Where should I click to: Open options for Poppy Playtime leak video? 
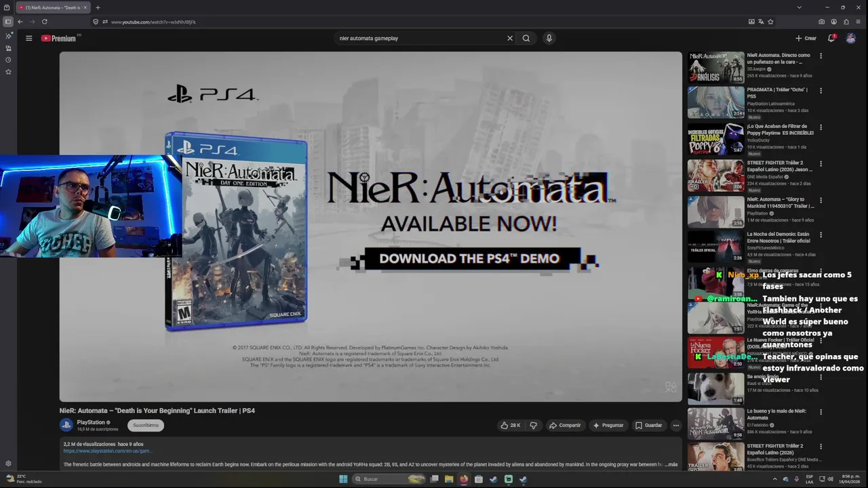(821, 127)
